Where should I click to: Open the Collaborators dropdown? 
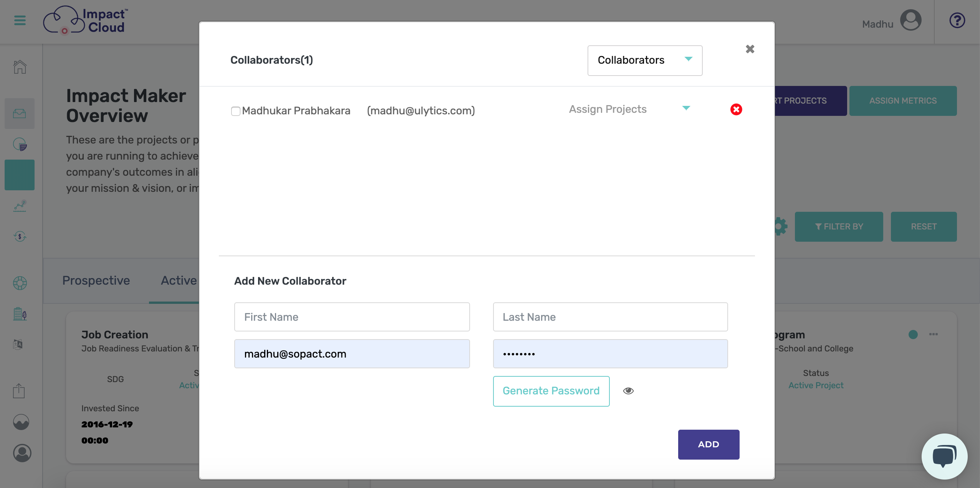click(645, 61)
